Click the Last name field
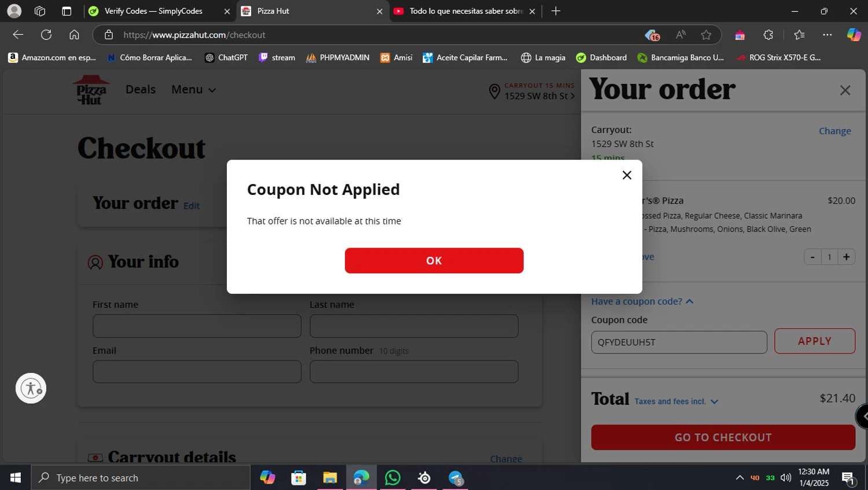 click(x=414, y=326)
